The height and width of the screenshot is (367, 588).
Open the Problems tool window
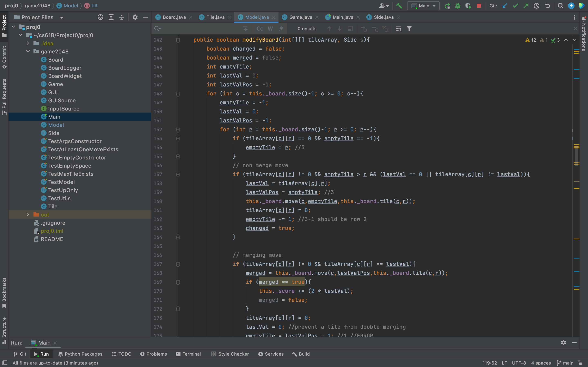coord(154,354)
